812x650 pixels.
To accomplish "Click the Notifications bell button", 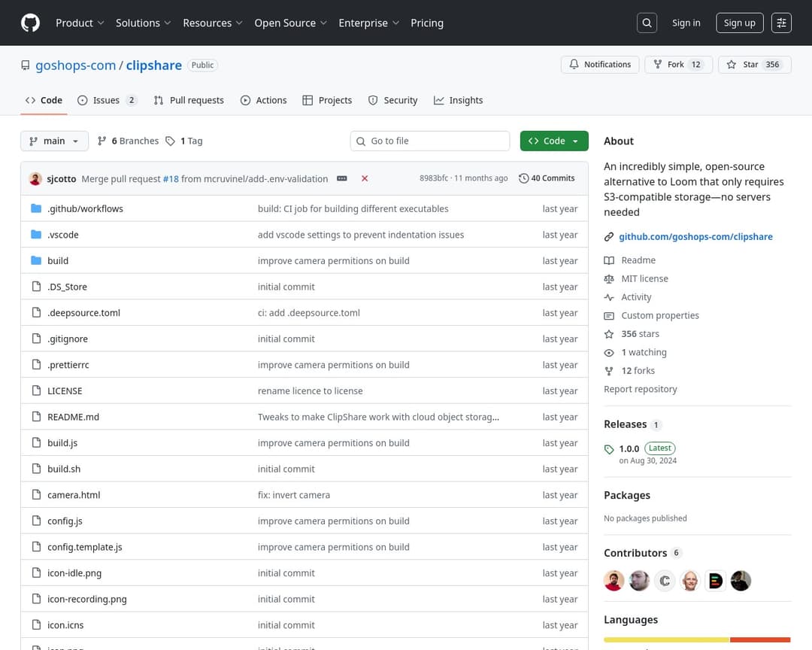I will [600, 65].
